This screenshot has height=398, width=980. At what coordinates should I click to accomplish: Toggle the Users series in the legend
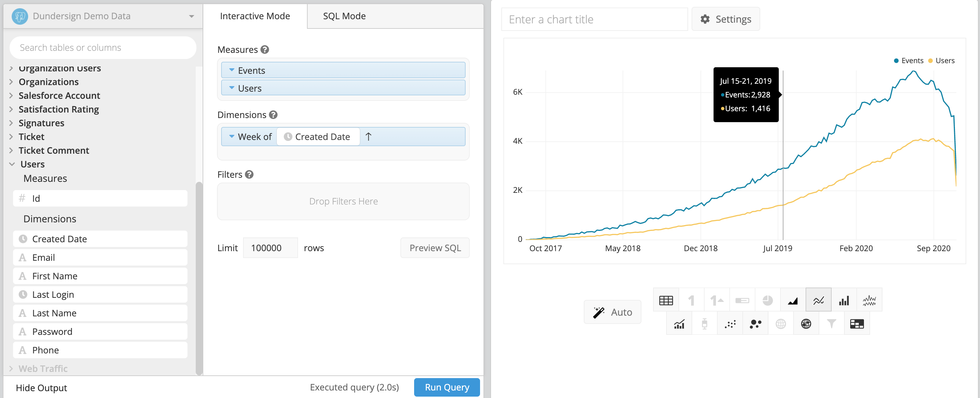click(x=942, y=60)
